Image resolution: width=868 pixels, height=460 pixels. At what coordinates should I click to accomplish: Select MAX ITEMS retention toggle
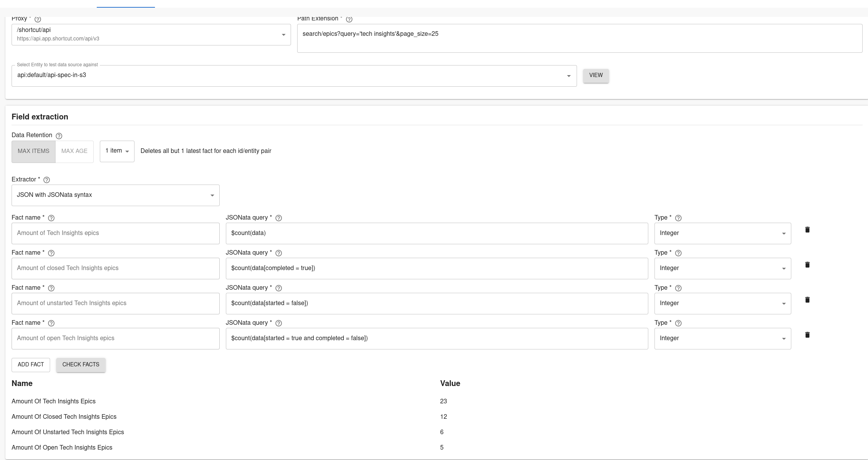34,151
